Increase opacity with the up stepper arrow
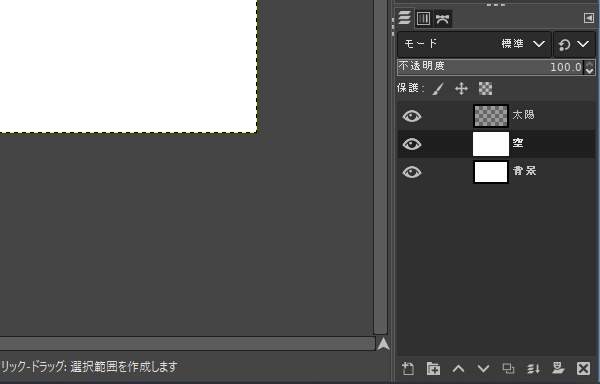Image resolution: width=600 pixels, height=384 pixels. [590, 63]
